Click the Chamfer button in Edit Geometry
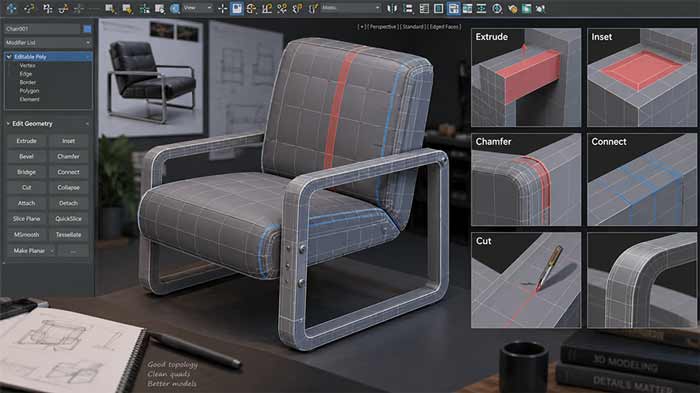This screenshot has height=393, width=700. 68,157
